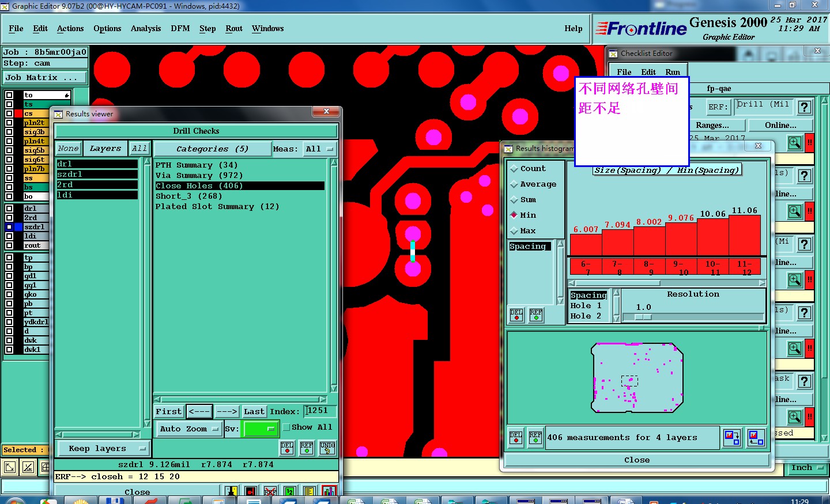Click the None layers button

point(69,149)
